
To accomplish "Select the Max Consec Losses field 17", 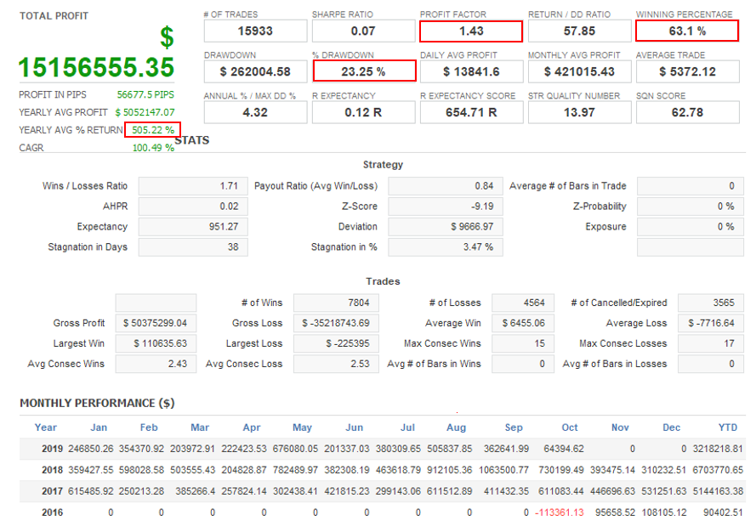I will (x=711, y=343).
